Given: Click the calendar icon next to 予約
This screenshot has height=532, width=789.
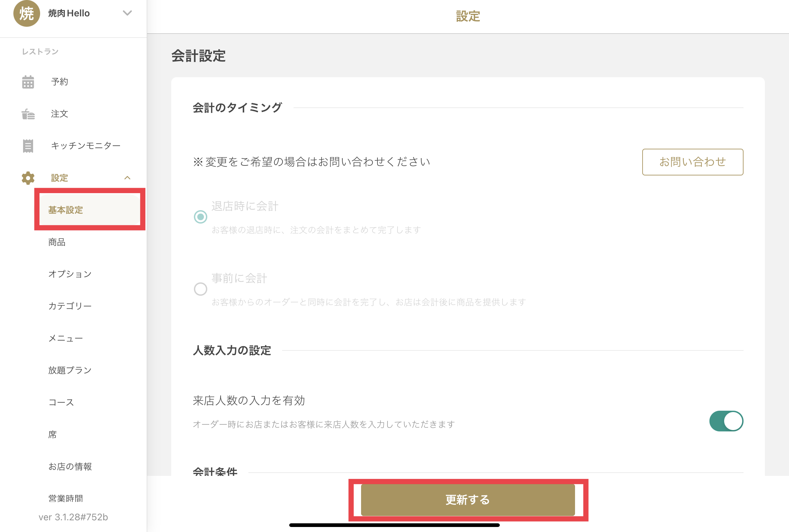Looking at the screenshot, I should [28, 82].
